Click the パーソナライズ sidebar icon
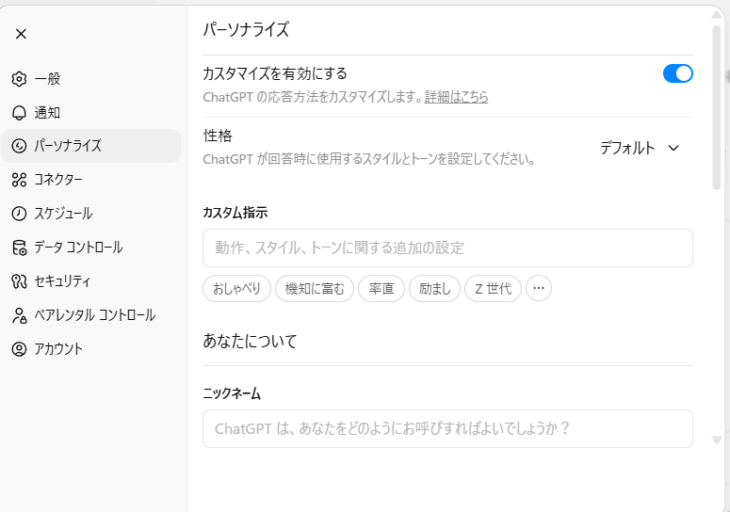730x512 pixels. tap(18, 146)
